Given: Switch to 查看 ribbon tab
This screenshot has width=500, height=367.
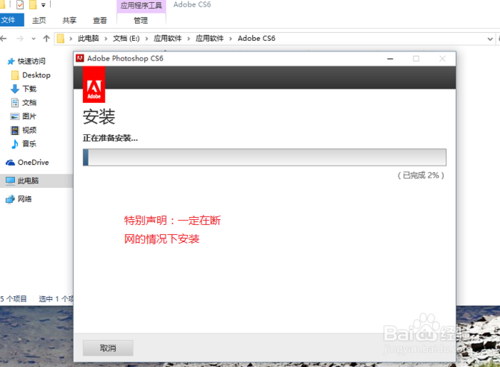Looking at the screenshot, I should point(100,20).
